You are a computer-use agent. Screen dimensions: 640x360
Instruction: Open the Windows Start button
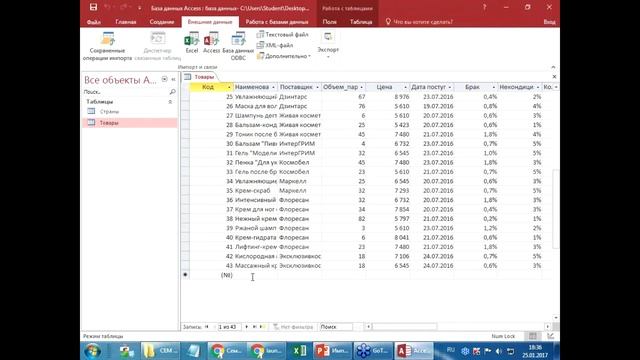[x=93, y=351]
